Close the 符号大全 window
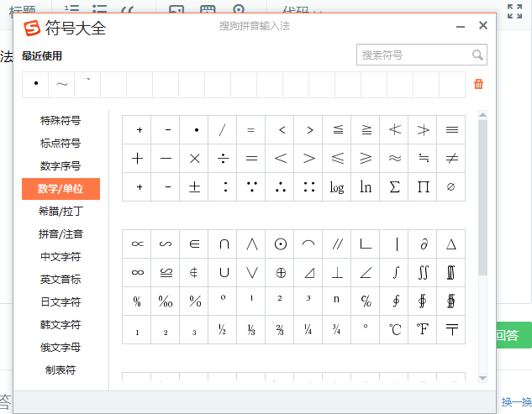 483,25
